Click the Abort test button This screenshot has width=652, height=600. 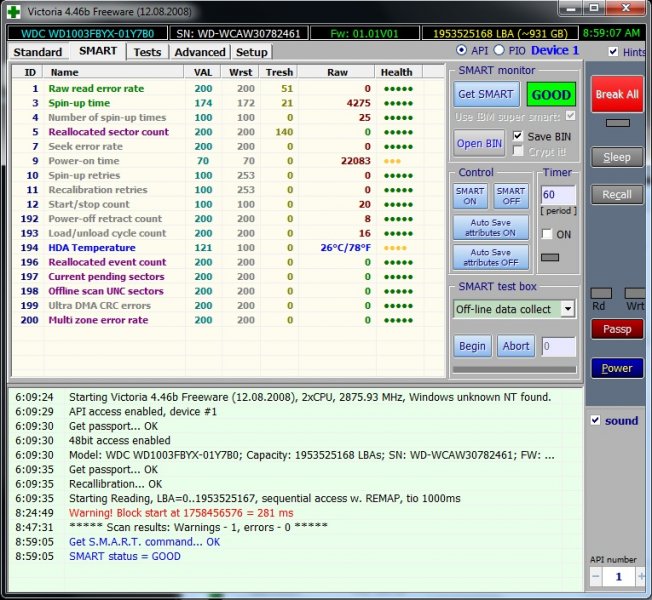(x=516, y=346)
